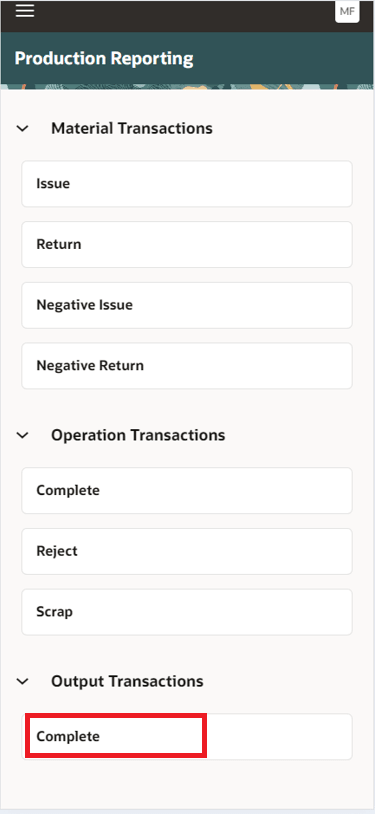Open Complete under Output Transactions
This screenshot has height=814, width=375.
click(x=187, y=737)
